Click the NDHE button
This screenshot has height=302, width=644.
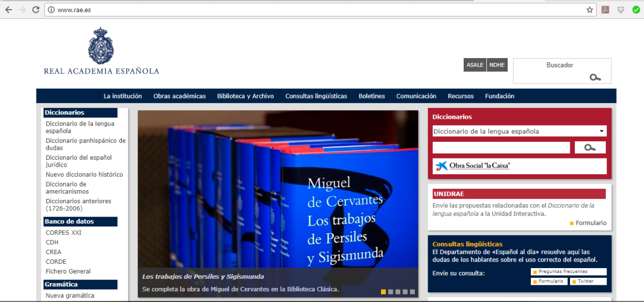497,65
